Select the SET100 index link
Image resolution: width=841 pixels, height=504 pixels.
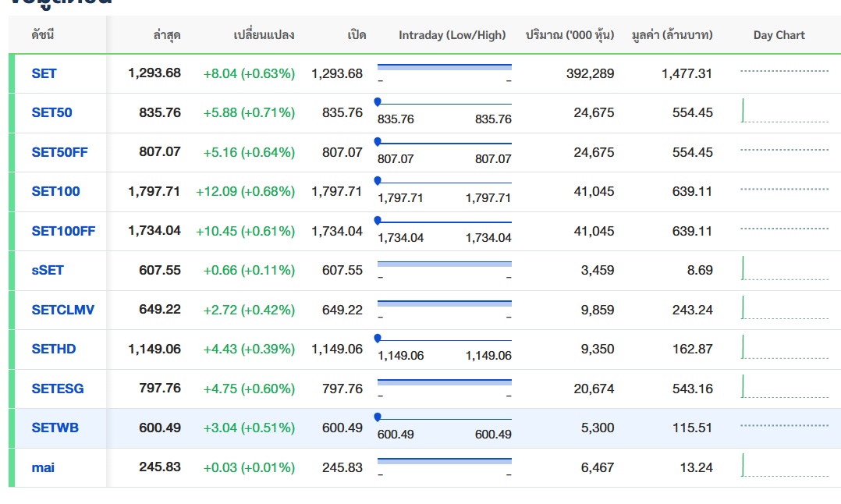[55, 191]
